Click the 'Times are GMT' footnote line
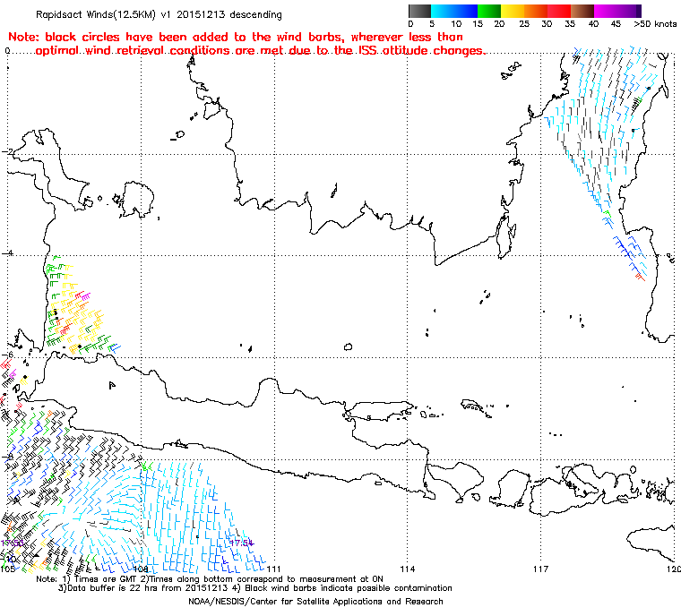The width and height of the screenshot is (681, 616). [210, 579]
